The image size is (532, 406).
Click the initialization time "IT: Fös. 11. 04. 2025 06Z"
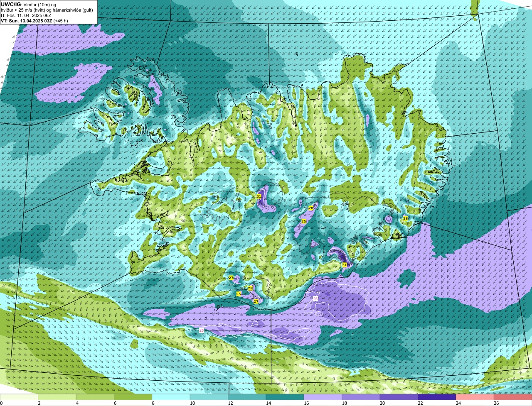[x=27, y=15]
